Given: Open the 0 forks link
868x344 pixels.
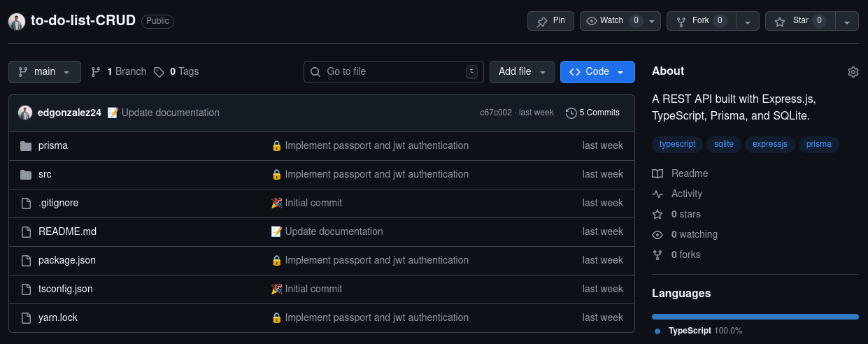Looking at the screenshot, I should click(x=676, y=255).
